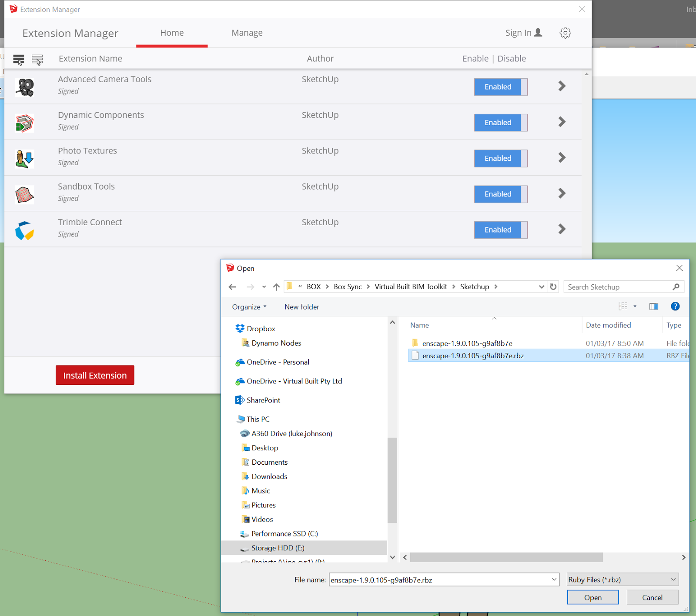Screen dimensions: 696x616
Task: Select the Photo Textures icon
Action: point(25,158)
